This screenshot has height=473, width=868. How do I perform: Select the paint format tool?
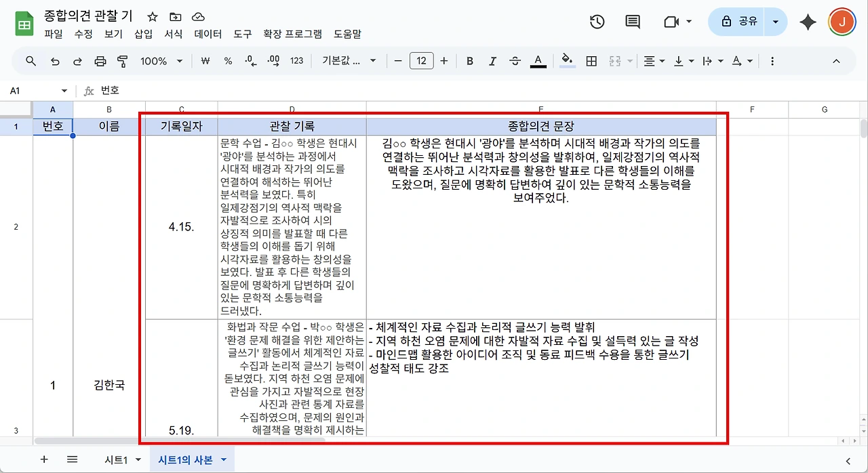coord(123,61)
